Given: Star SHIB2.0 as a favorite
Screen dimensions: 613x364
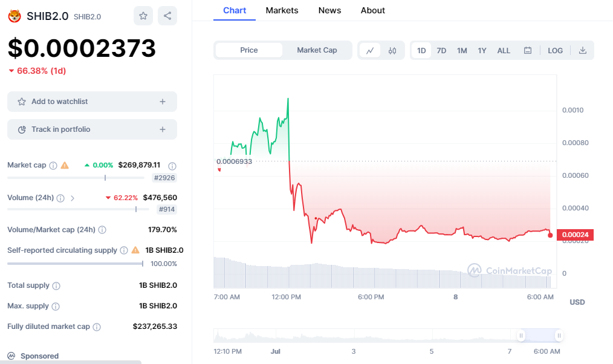Looking at the screenshot, I should [143, 16].
